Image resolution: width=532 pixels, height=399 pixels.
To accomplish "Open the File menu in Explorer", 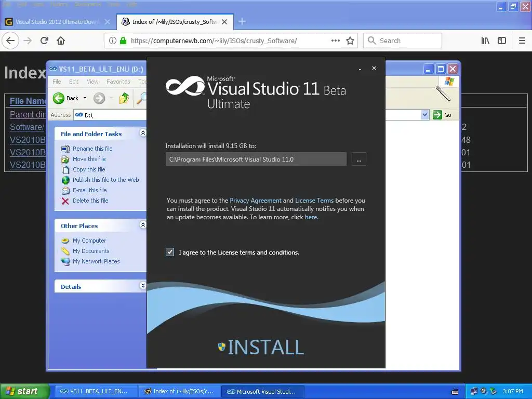I will pos(57,82).
